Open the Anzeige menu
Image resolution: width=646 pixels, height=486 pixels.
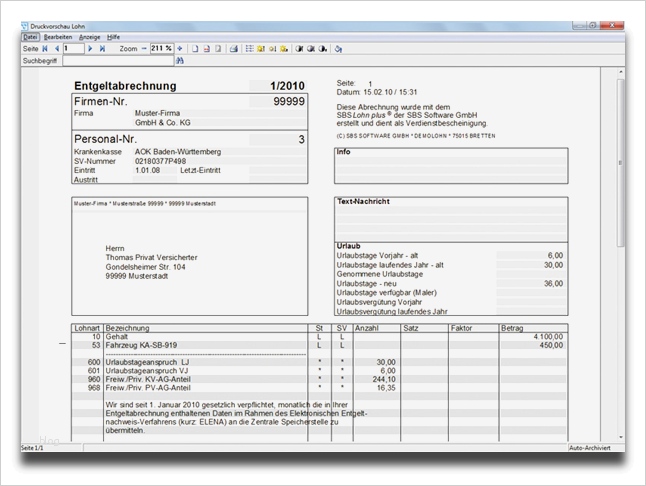tap(90, 37)
